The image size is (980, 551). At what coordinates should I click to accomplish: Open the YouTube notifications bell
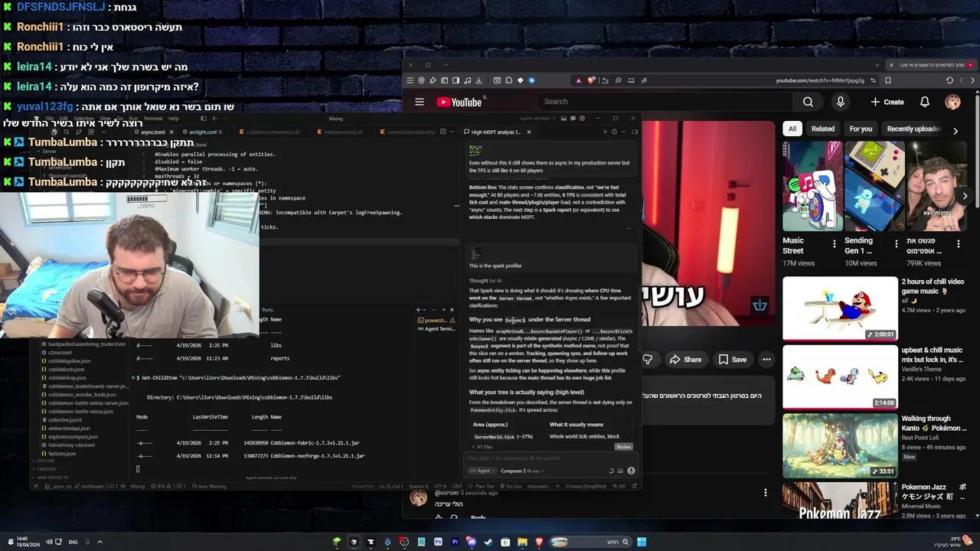pos(925,102)
